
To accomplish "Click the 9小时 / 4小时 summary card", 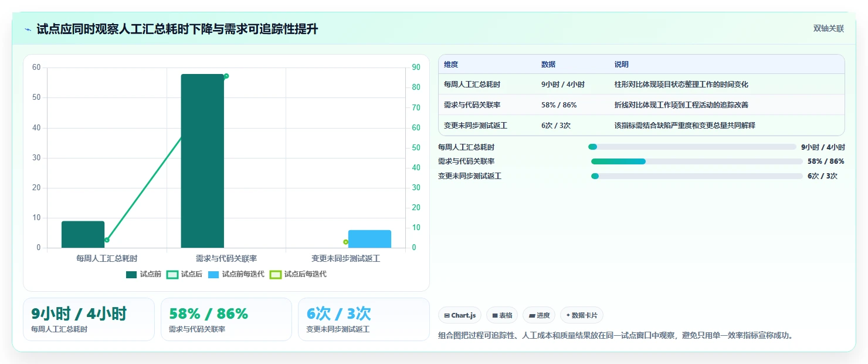I will tap(89, 319).
